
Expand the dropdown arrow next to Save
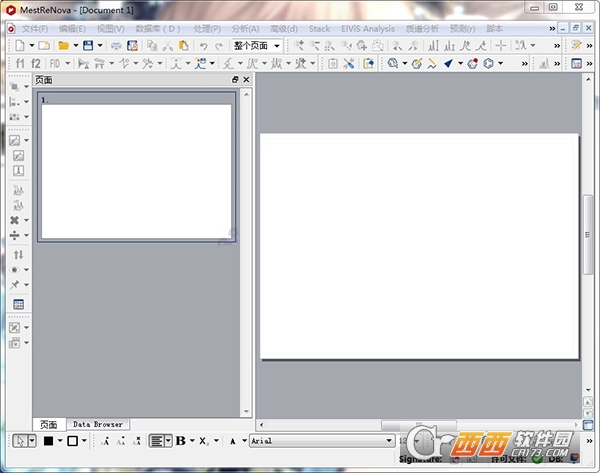100,46
